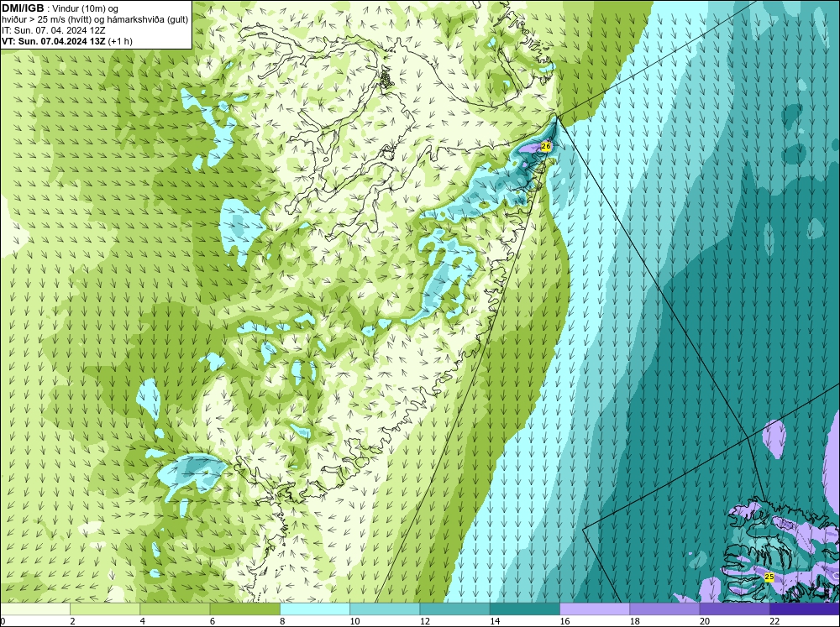Screen dimensions: 840x627
Task: Pick the 16–18 m/s light lavender legend swatch
Action: click(x=595, y=609)
